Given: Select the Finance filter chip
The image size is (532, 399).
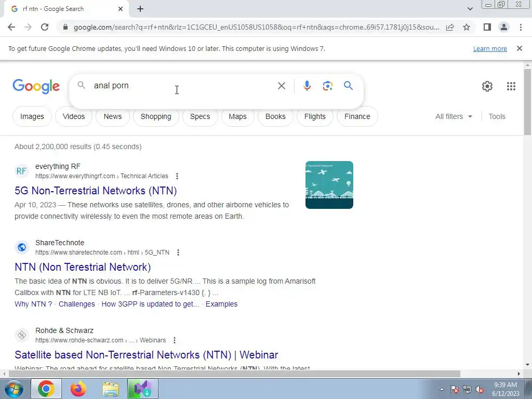Looking at the screenshot, I should (357, 116).
